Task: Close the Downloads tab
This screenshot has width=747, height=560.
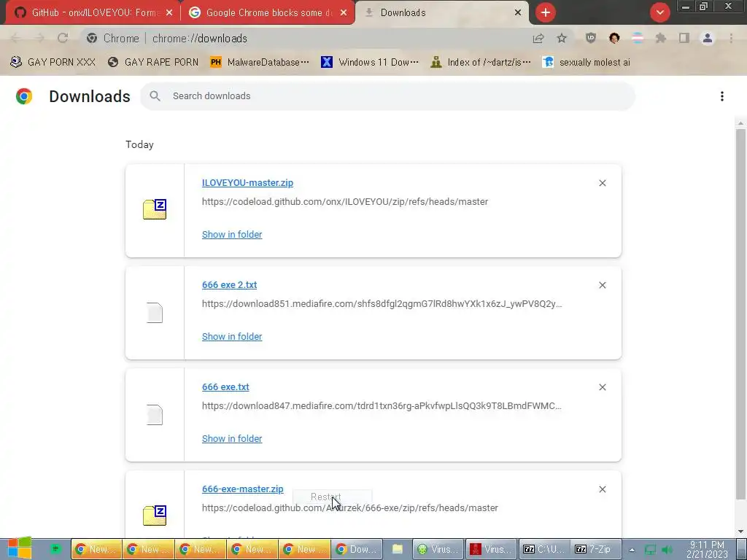Action: point(518,13)
